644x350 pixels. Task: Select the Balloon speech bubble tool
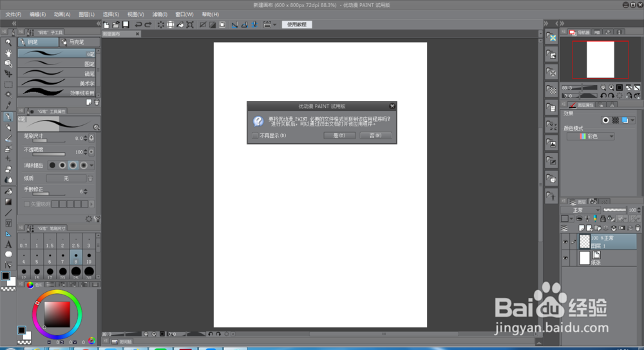8,255
